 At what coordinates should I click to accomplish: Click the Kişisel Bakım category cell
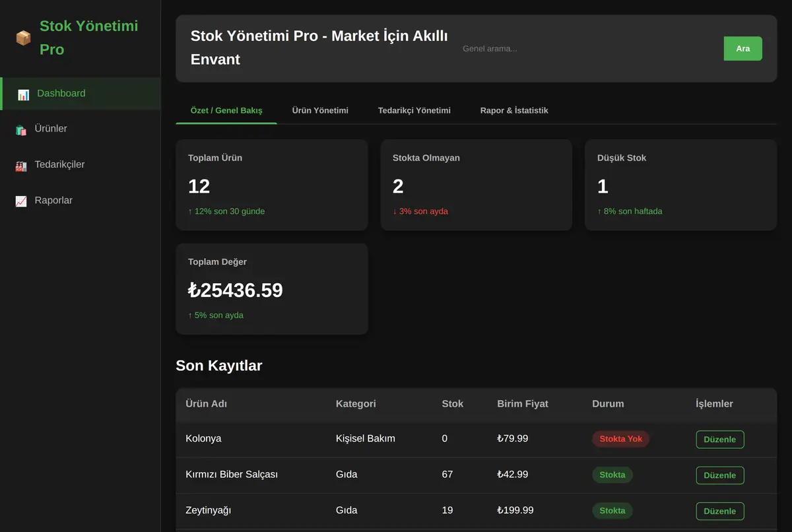coord(366,439)
